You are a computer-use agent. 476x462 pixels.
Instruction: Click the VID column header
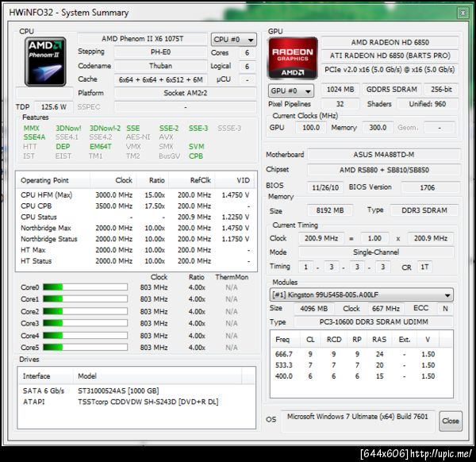click(236, 180)
